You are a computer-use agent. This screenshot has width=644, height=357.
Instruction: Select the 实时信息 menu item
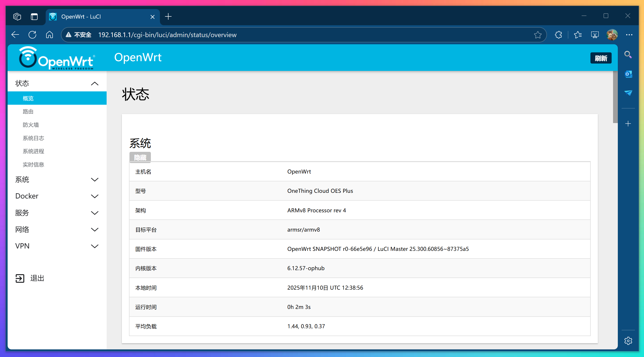[33, 164]
